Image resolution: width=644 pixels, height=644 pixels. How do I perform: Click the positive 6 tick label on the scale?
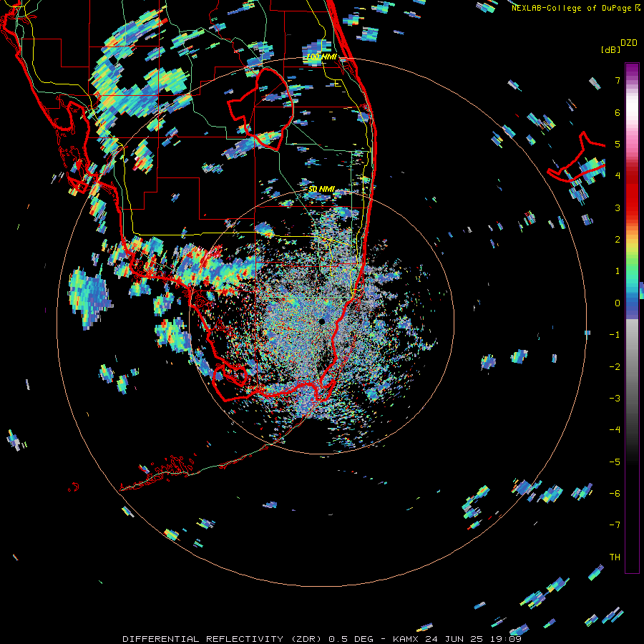pyautogui.click(x=618, y=112)
